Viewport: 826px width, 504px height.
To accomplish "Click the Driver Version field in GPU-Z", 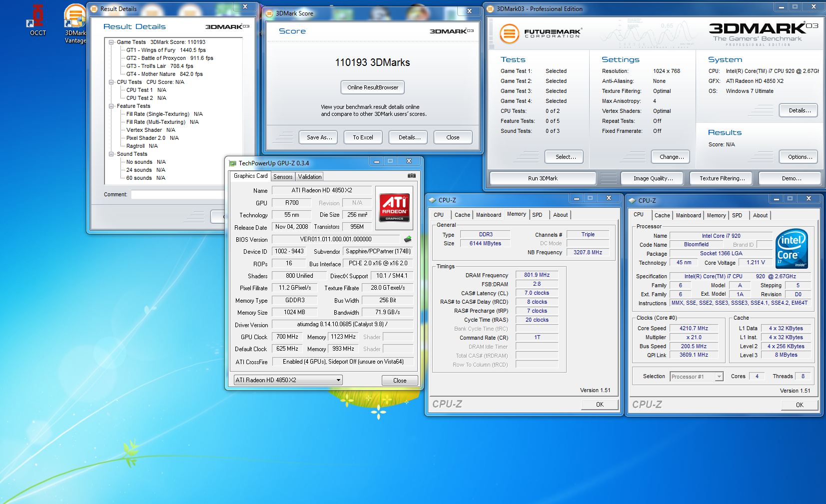I will [x=343, y=325].
